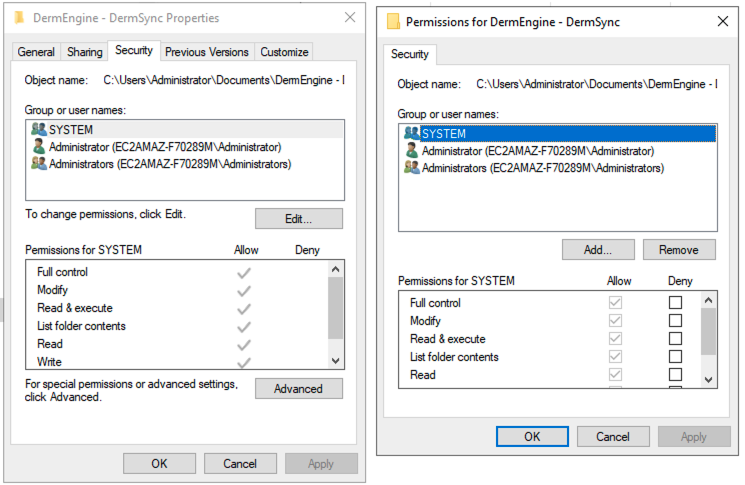This screenshot has width=745, height=485.
Task: Click SYSTEM group icon in Permissions dialog
Action: (x=411, y=133)
